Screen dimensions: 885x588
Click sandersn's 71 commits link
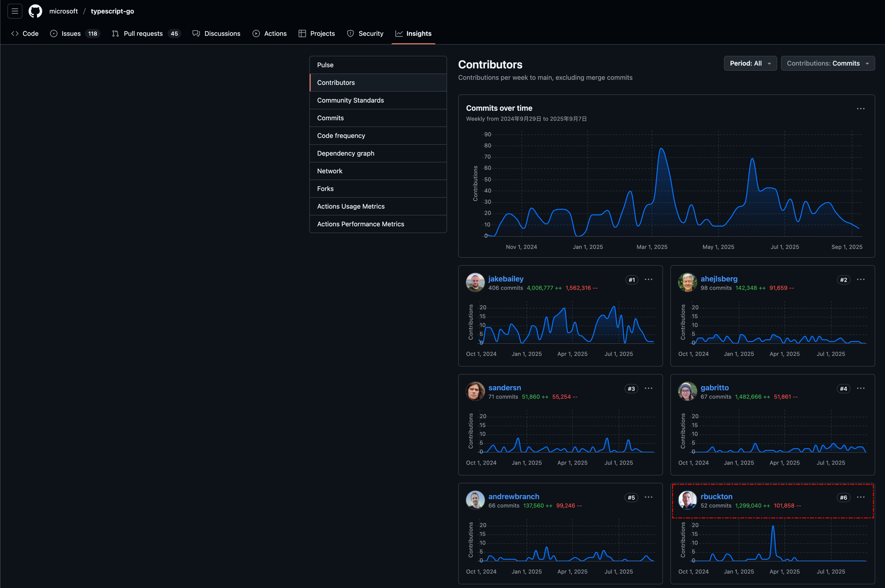[x=503, y=396]
